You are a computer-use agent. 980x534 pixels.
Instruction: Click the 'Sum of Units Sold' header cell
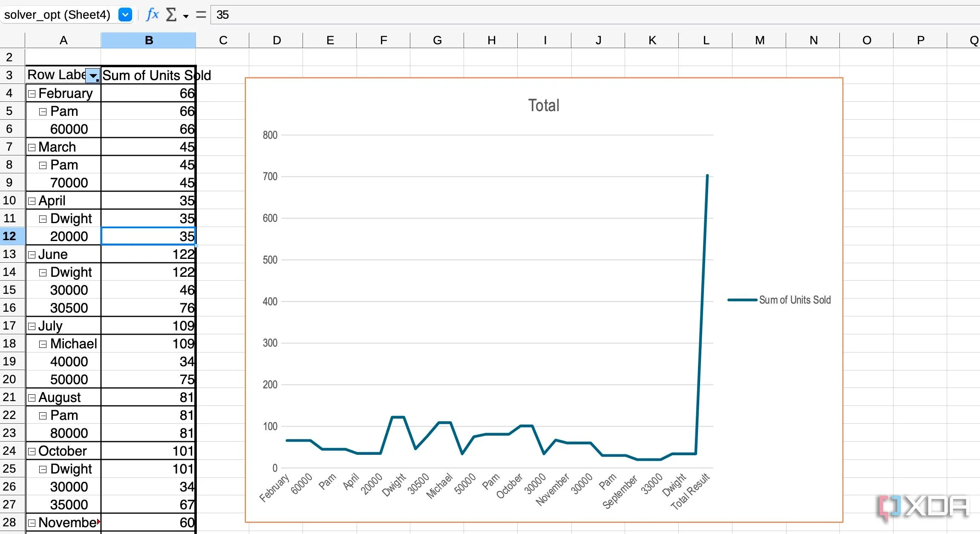point(148,75)
